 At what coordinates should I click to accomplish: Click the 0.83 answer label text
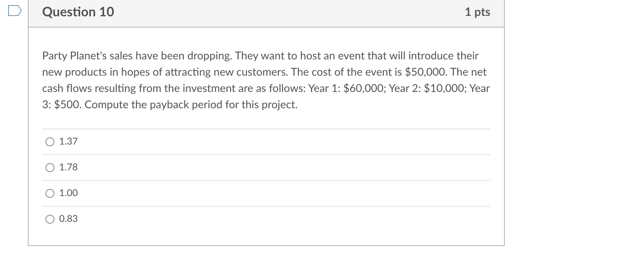pos(68,218)
